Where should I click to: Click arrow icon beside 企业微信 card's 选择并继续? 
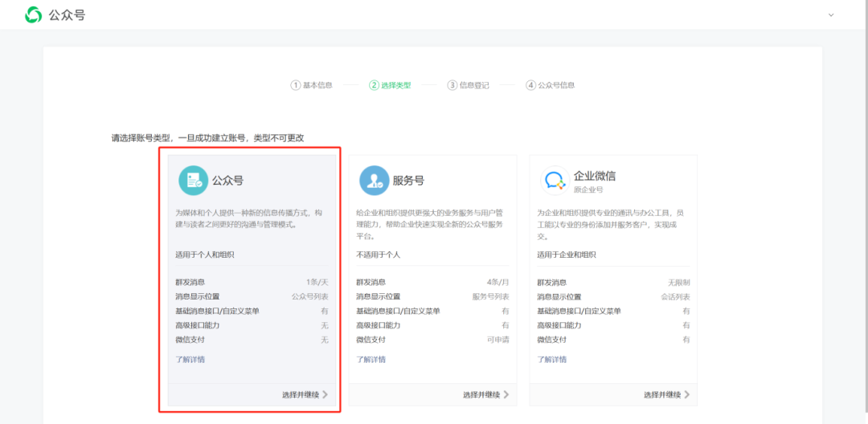point(687,395)
